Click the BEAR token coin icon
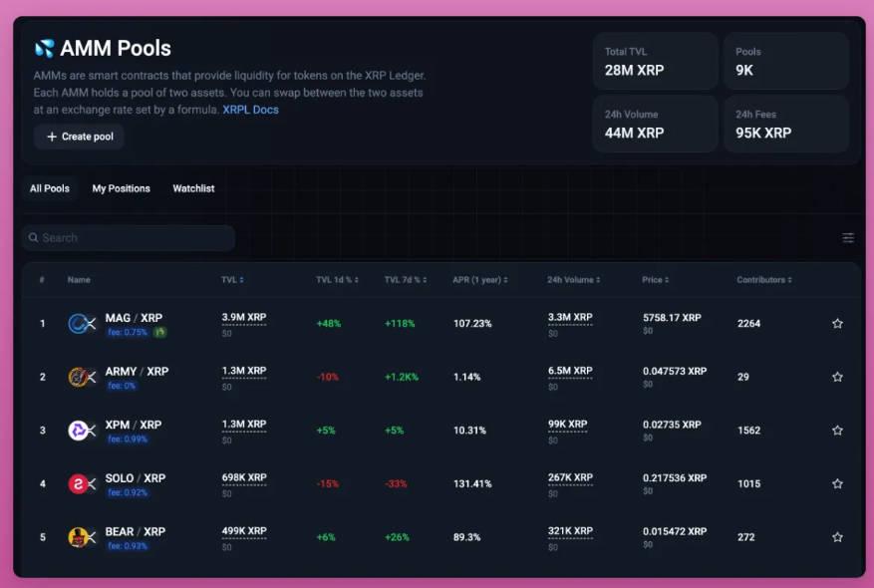Screen dimensions: 874x588 pyautogui.click(x=79, y=536)
